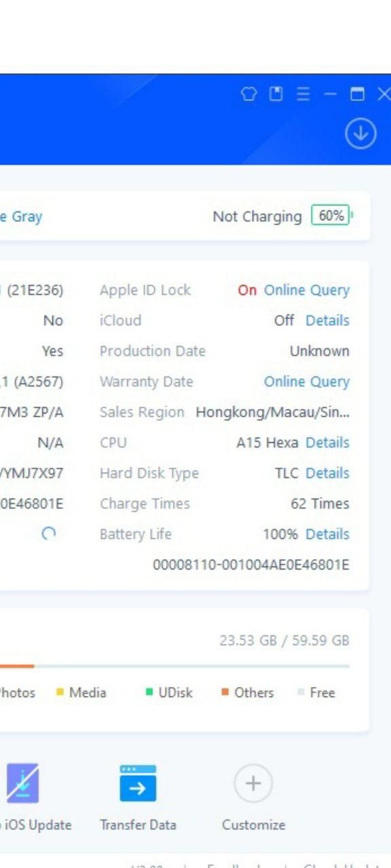Open the three-line hamburger menu
Viewport: 391px width, 868px height.
point(303,94)
